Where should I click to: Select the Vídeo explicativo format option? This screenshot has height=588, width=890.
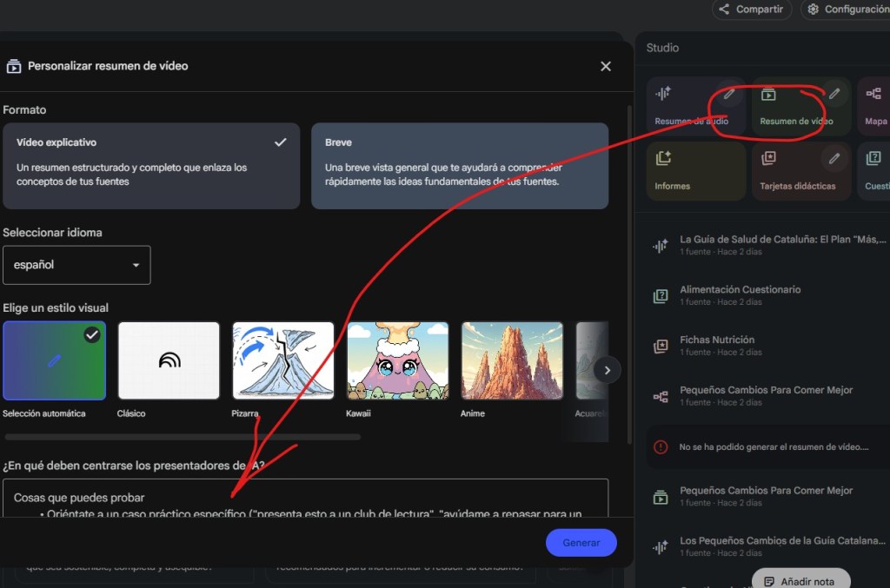coord(151,165)
